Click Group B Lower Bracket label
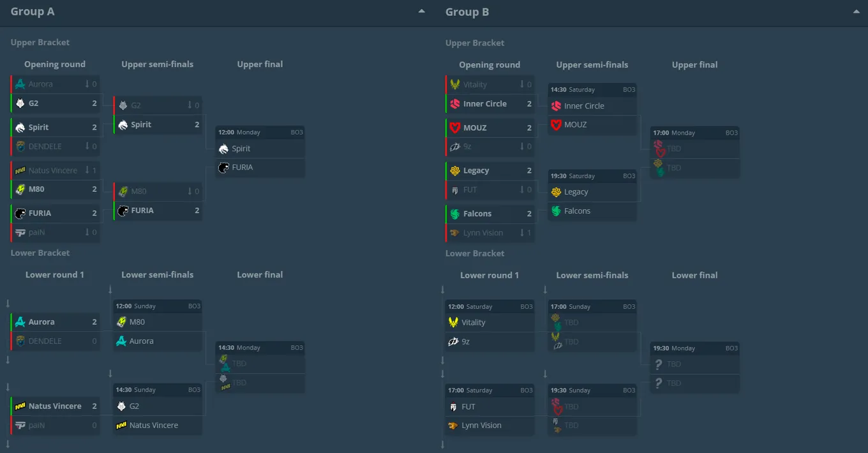The height and width of the screenshot is (453, 868). 475,253
